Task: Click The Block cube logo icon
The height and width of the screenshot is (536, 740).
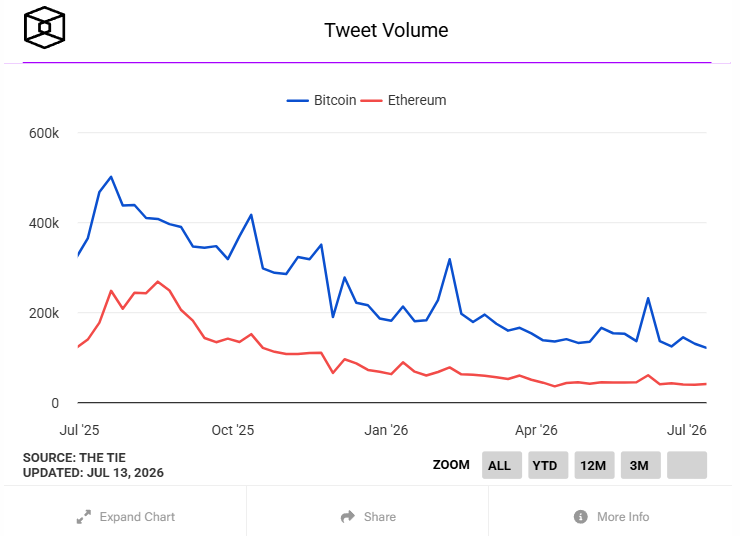Action: [44, 27]
